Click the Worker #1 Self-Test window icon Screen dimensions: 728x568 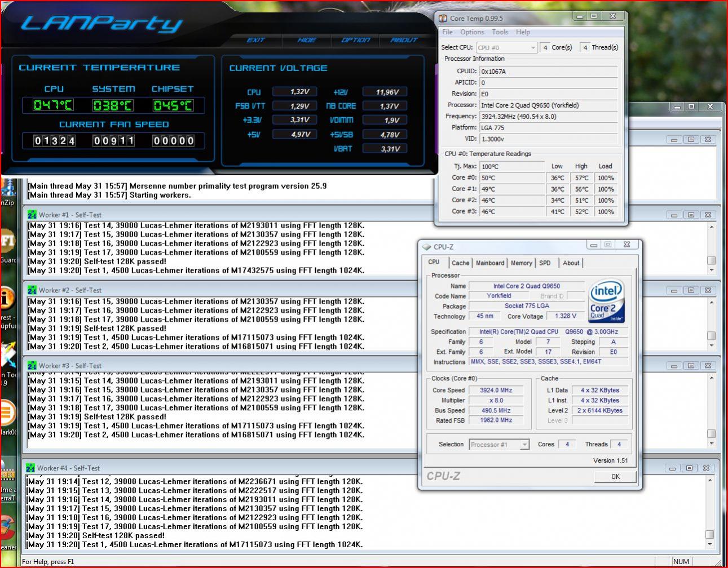(x=32, y=215)
